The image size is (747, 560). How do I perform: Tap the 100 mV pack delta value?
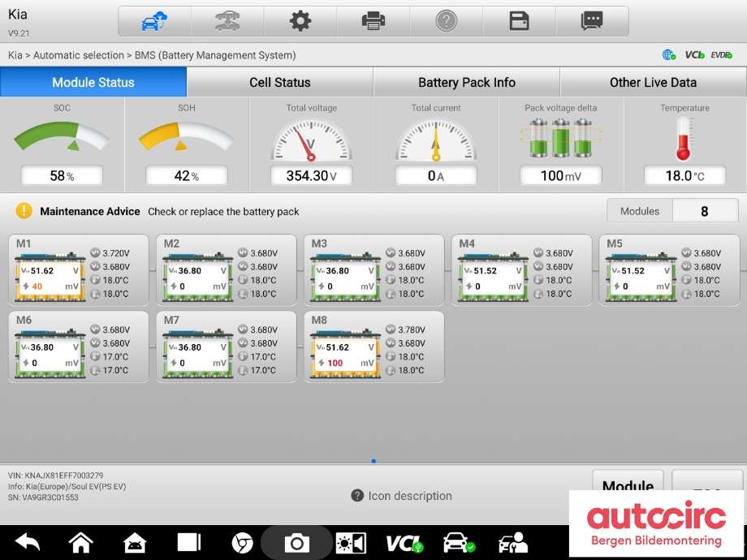pyautogui.click(x=561, y=176)
